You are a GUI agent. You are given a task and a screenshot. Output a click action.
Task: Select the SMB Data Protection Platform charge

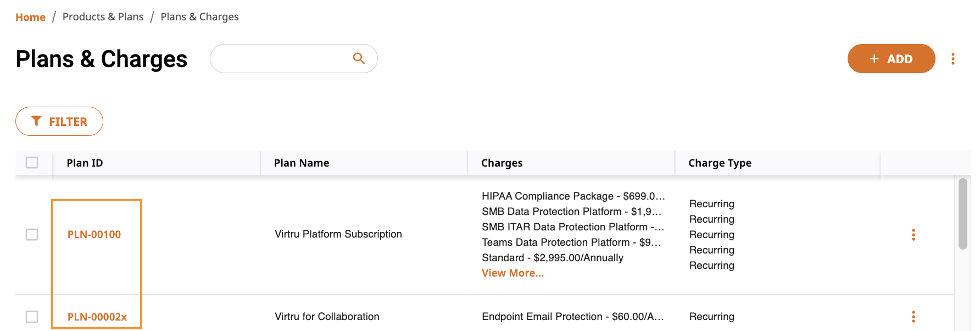[572, 212]
